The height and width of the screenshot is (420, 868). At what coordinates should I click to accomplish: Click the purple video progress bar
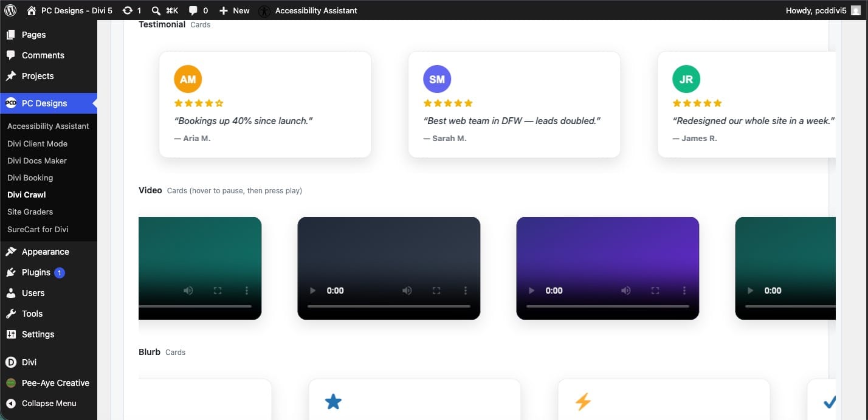click(608, 306)
